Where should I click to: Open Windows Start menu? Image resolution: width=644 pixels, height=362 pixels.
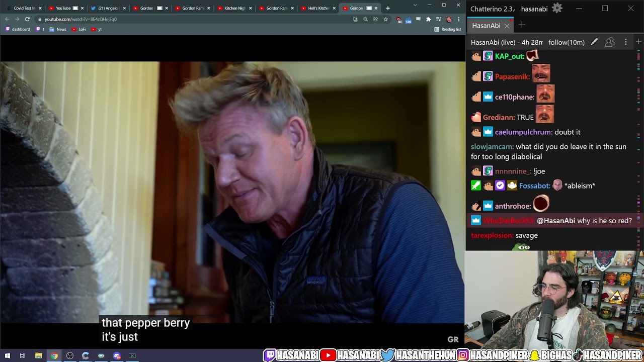click(7, 356)
